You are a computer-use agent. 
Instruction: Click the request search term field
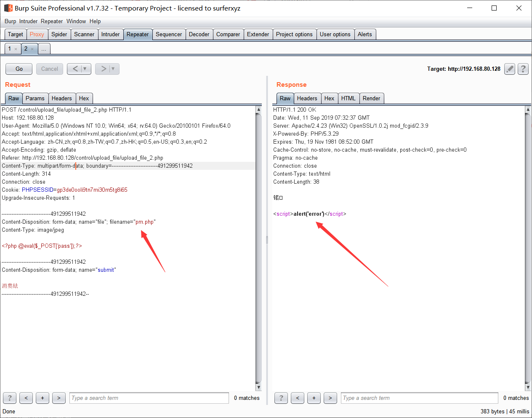coord(149,398)
